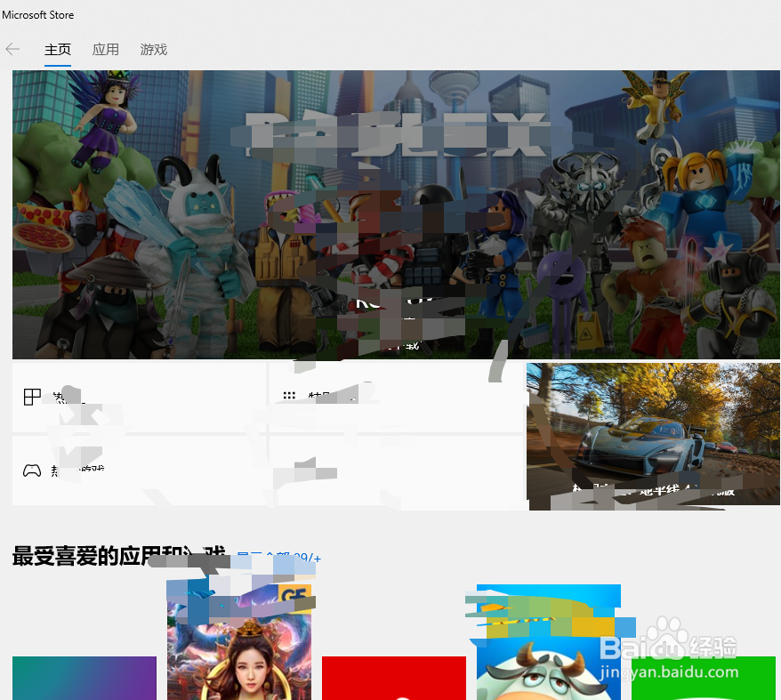Open the GF game tile with crowned woman

[239, 642]
